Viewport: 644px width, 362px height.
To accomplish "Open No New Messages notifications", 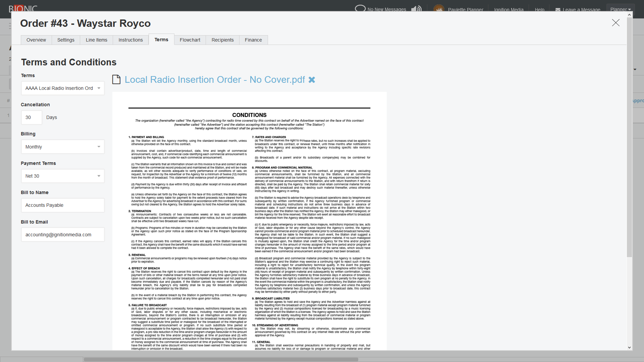I will click(x=380, y=9).
